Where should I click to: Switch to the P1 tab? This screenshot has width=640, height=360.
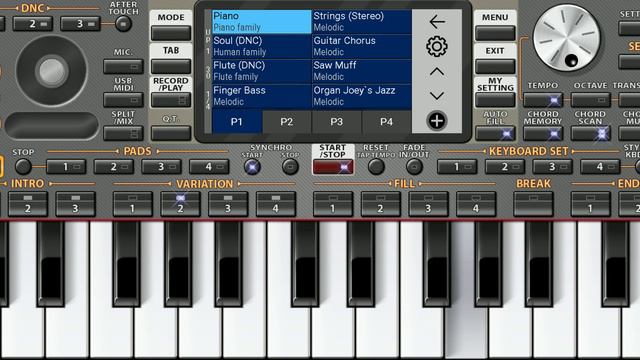point(237,122)
